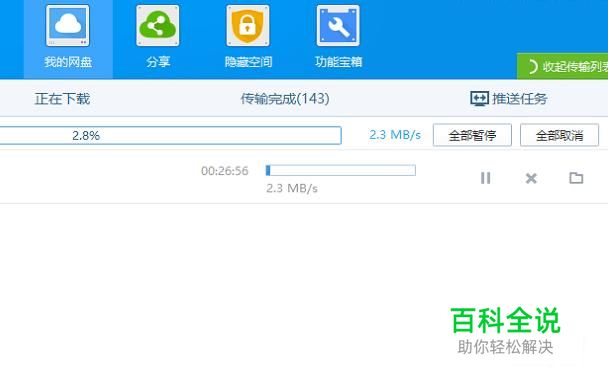
Task: Click the 全部暂停 button
Action: pyautogui.click(x=472, y=135)
